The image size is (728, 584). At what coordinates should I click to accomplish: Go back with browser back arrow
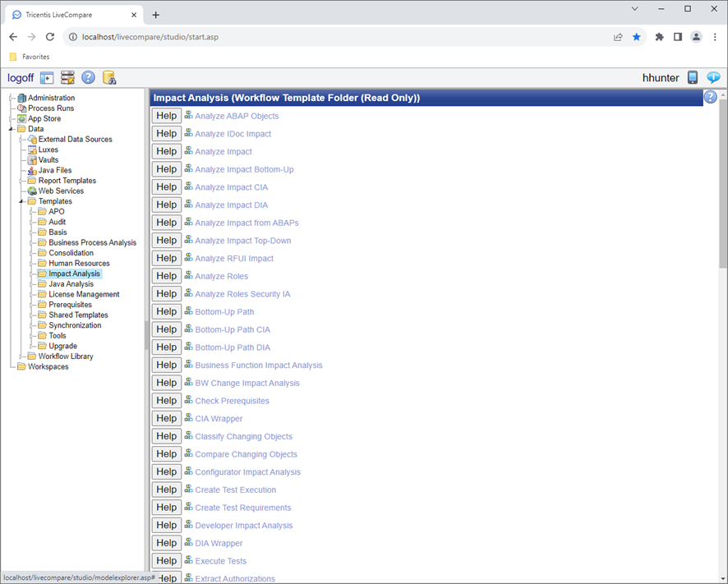(13, 37)
